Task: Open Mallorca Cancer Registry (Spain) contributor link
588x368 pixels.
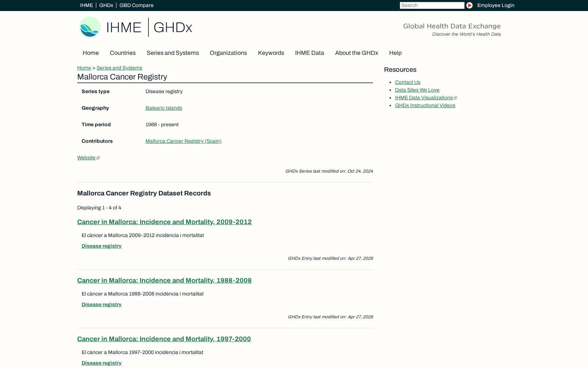Action: click(183, 141)
